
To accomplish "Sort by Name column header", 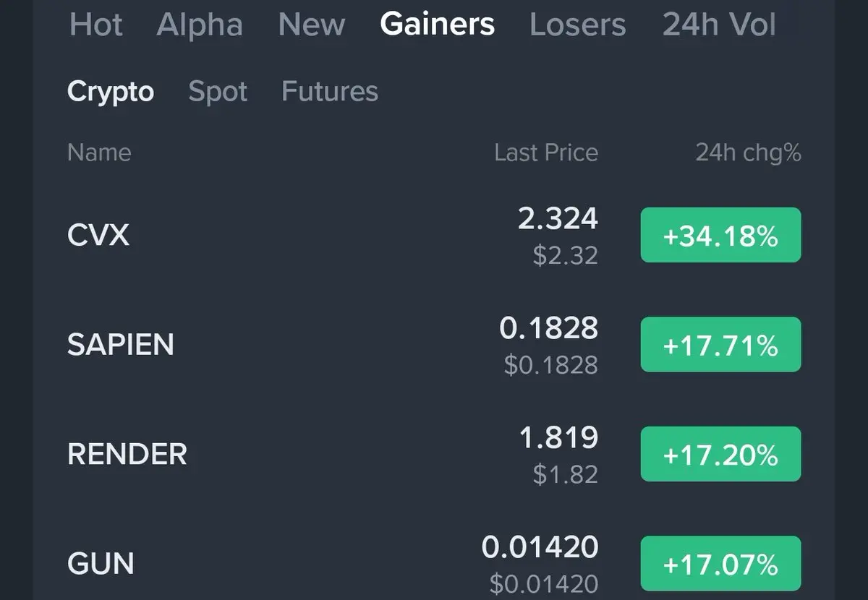I will 99,153.
